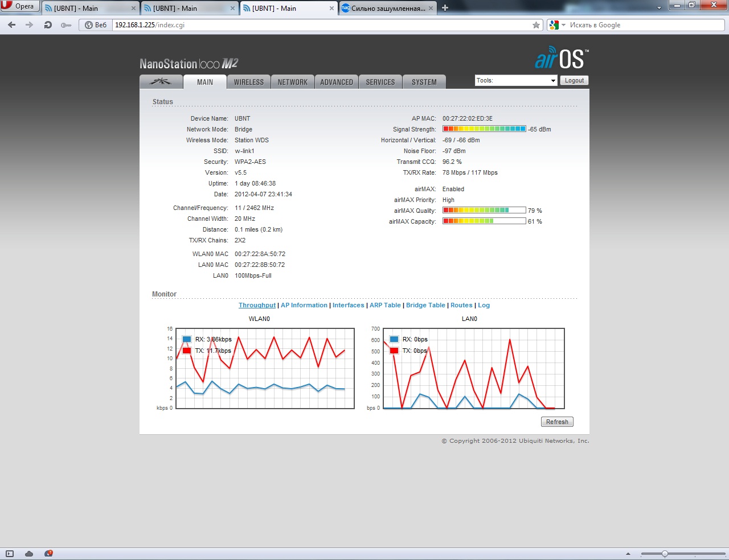Switch to the WIRELESS tab
Screen dimensions: 729x560
(x=249, y=82)
